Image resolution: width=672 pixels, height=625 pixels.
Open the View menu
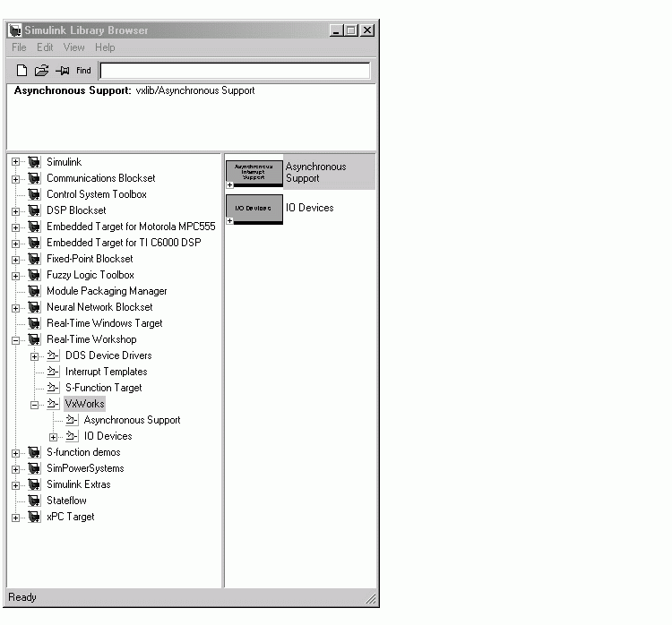[74, 47]
